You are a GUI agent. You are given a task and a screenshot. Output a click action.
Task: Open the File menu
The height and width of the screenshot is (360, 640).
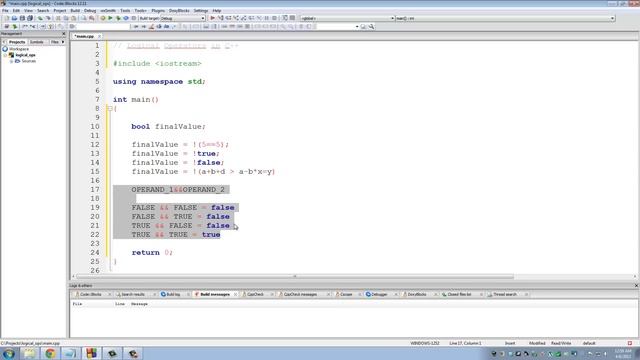(x=5, y=11)
